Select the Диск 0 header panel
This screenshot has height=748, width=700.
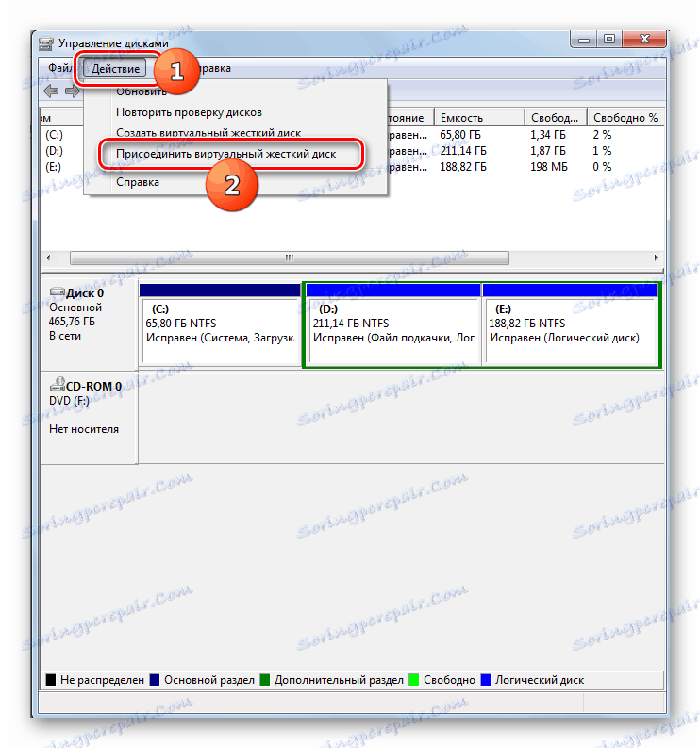(x=90, y=324)
